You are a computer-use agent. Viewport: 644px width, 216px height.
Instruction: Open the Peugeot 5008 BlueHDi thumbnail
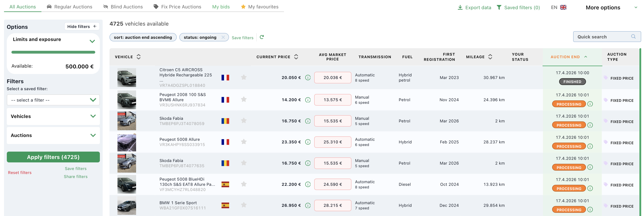pyautogui.click(x=127, y=184)
